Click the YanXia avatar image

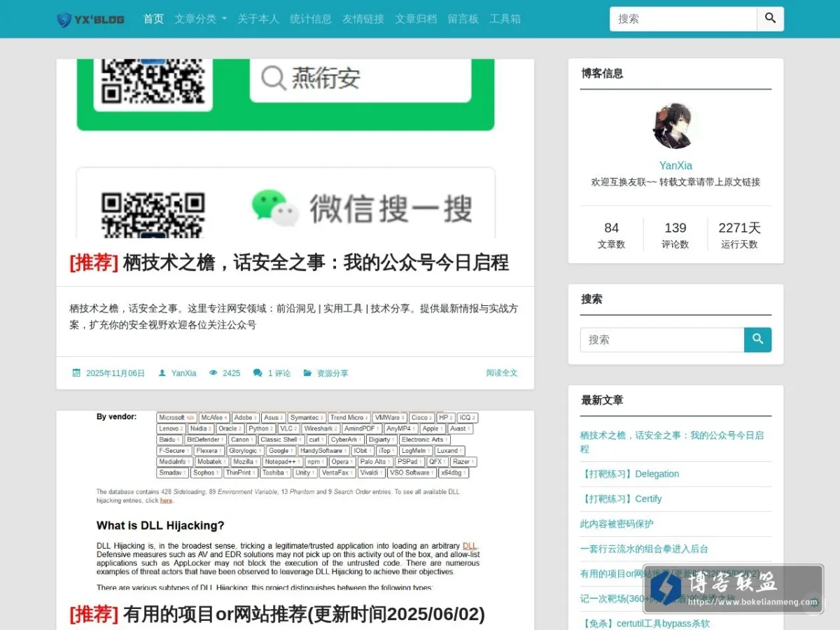674,127
